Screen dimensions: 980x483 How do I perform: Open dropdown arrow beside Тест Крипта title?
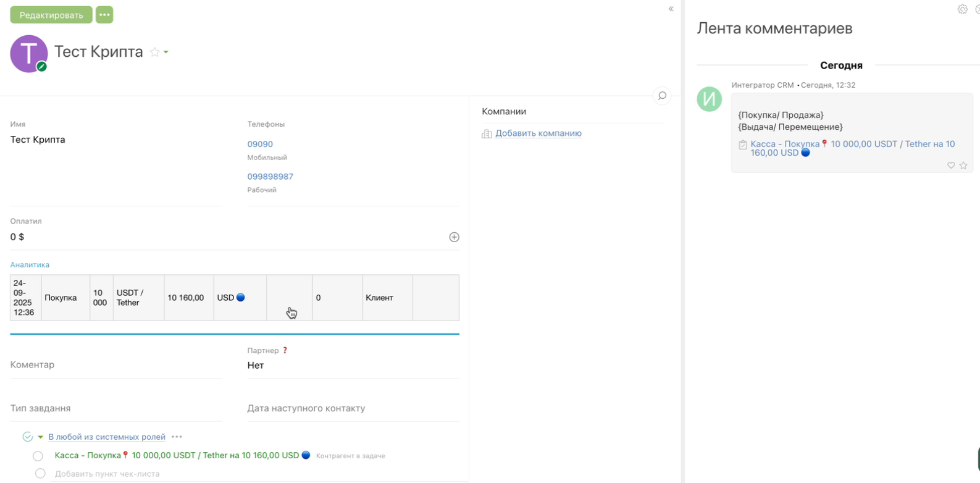pos(166,52)
